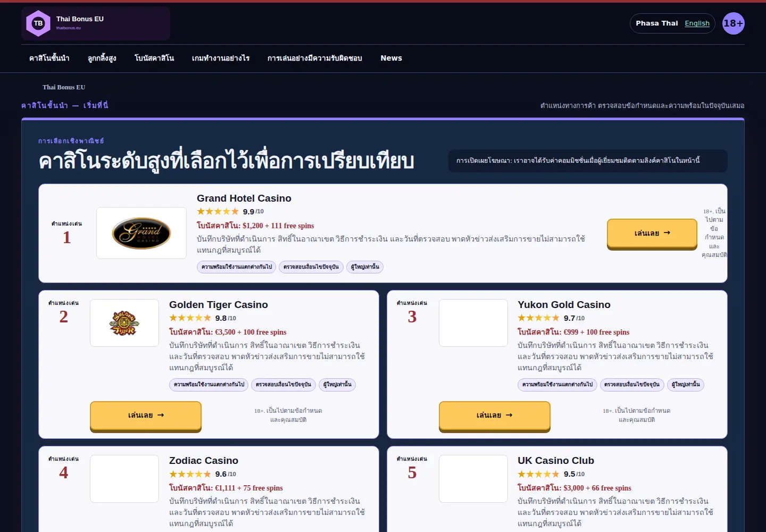Open the Grand Hotel Casino title
Viewport: 766px width, 532px height.
[244, 198]
